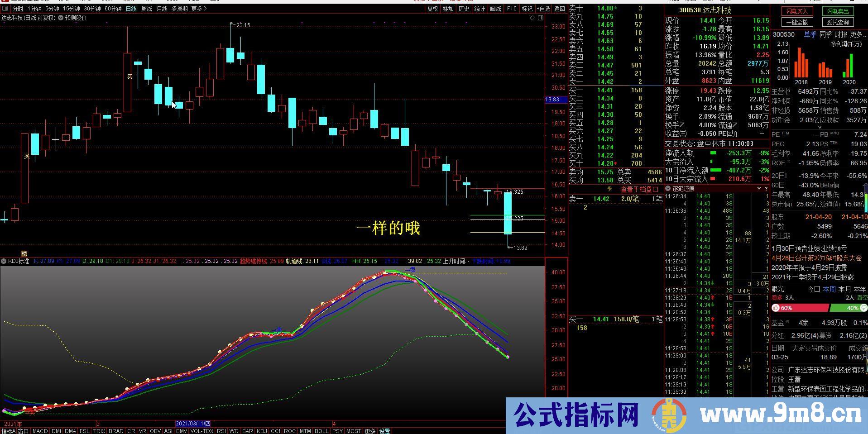Activate the 画线 drawing tool

[x=495, y=9]
